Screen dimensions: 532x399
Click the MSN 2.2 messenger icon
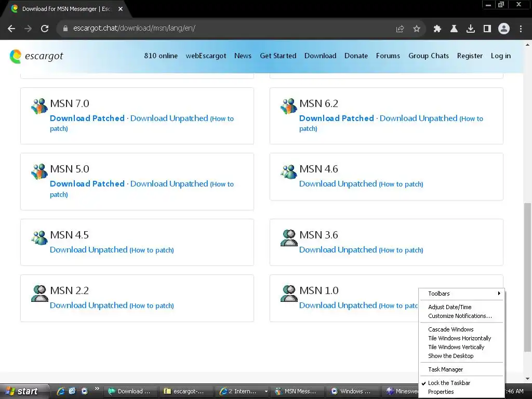39,293
